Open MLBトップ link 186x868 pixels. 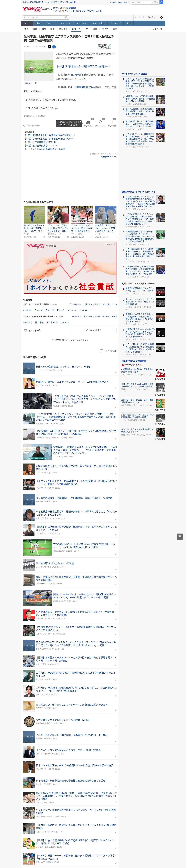click(77, 316)
